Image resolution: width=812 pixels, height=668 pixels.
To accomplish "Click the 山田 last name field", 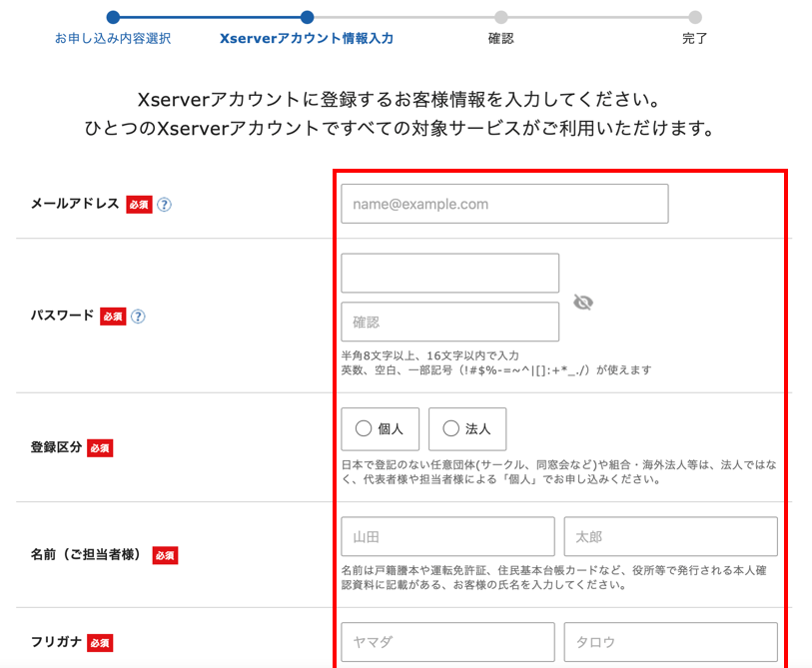I will pos(447,536).
